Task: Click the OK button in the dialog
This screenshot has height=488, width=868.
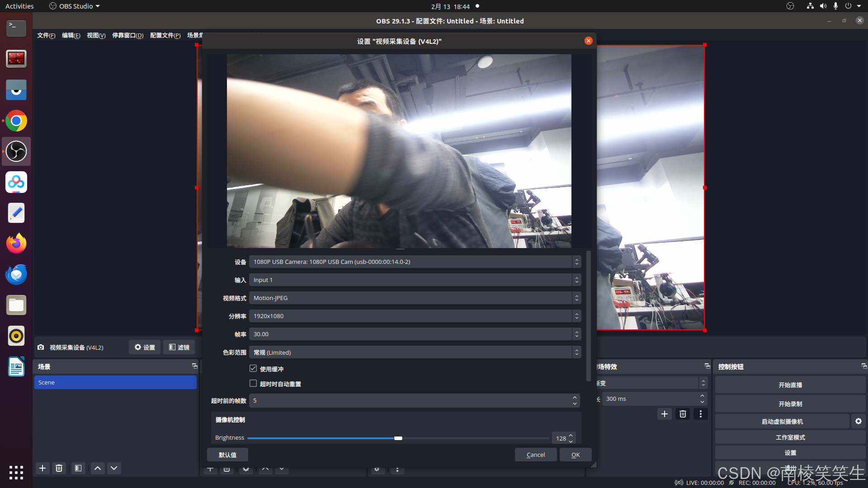Action: coord(575,455)
